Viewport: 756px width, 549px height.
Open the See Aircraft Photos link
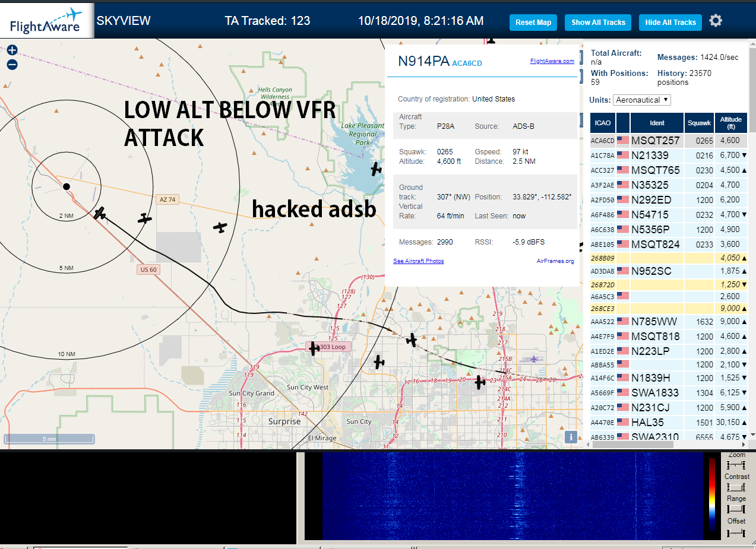(418, 261)
